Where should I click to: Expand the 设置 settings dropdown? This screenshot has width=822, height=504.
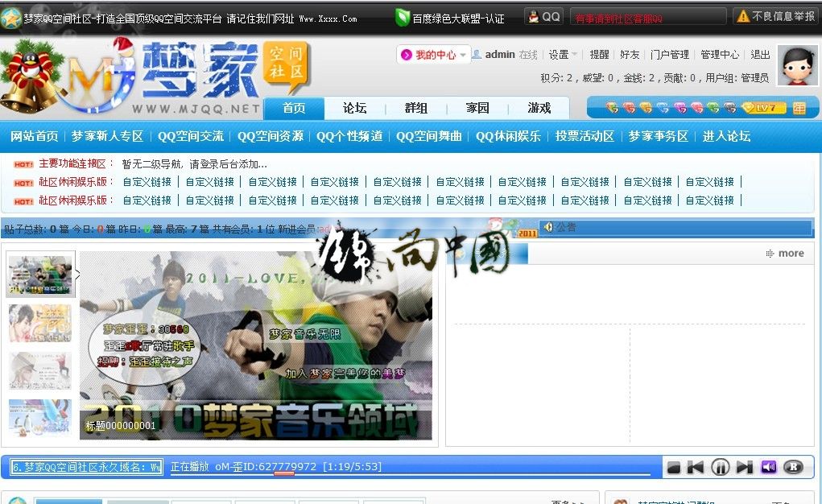point(563,55)
